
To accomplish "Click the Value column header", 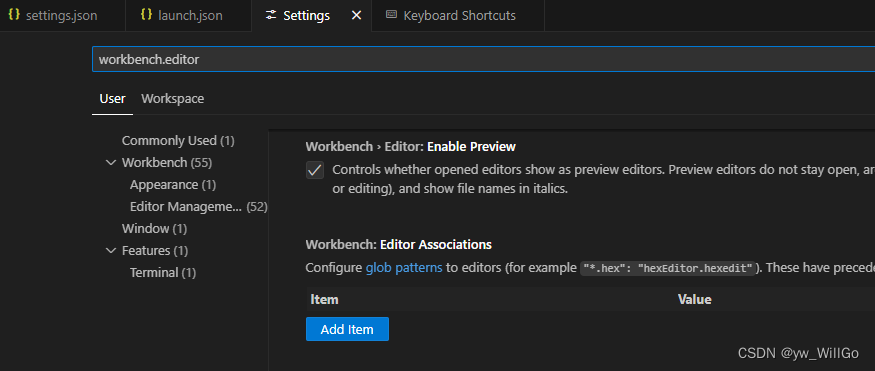I will pos(695,300).
